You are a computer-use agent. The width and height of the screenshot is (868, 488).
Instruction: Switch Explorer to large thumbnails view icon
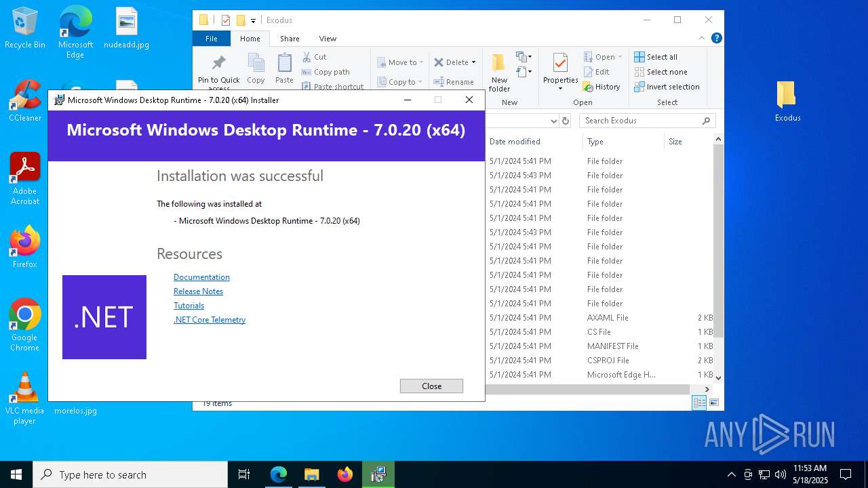click(x=713, y=403)
